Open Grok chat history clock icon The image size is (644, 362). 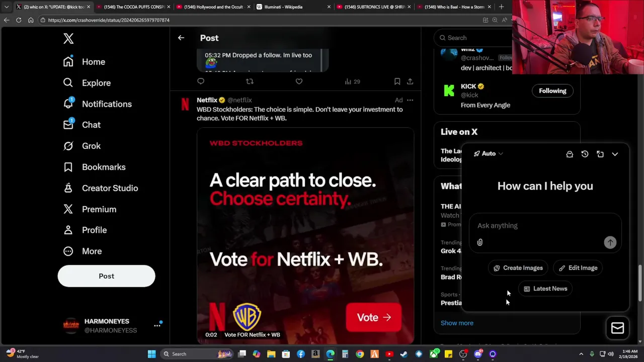tap(585, 154)
